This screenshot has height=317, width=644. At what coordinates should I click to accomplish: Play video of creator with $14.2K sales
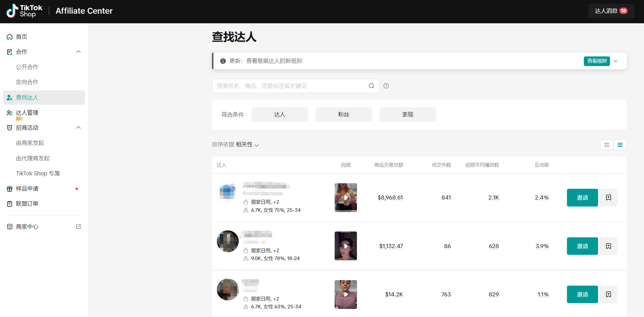click(x=346, y=295)
